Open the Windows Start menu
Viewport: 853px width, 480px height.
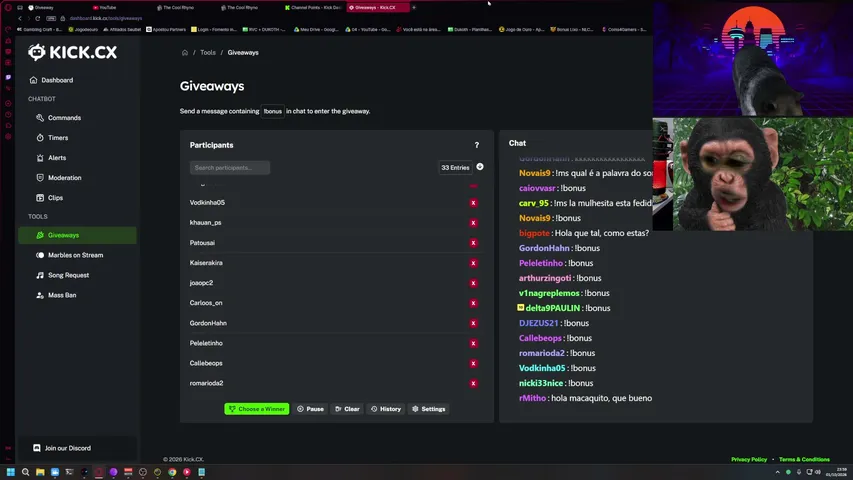(x=10, y=472)
